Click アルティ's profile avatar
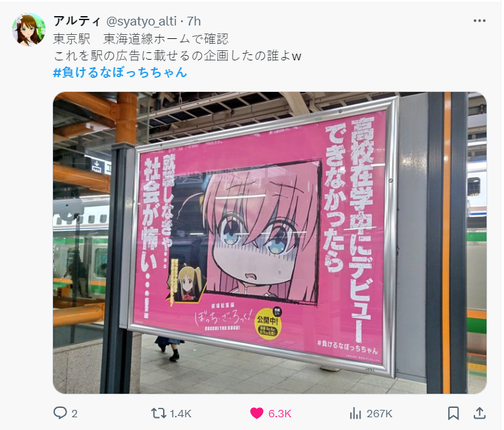Screen dimensions: 504x430 [x=29, y=30]
